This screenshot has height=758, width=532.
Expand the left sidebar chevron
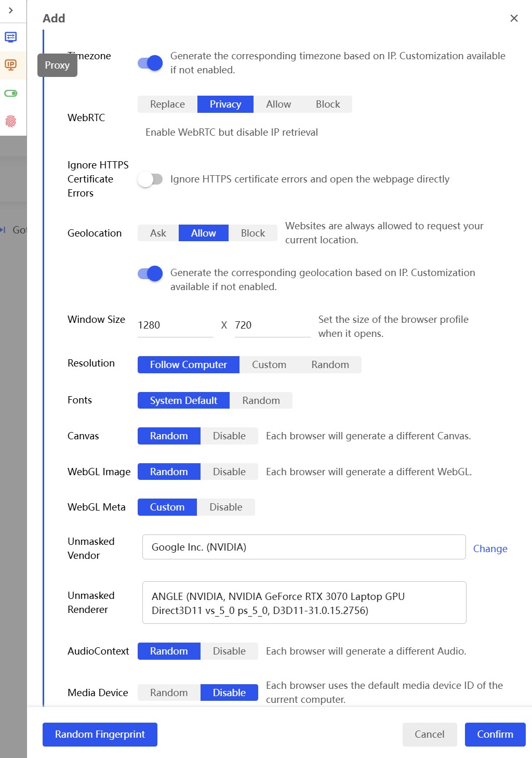pos(10,10)
